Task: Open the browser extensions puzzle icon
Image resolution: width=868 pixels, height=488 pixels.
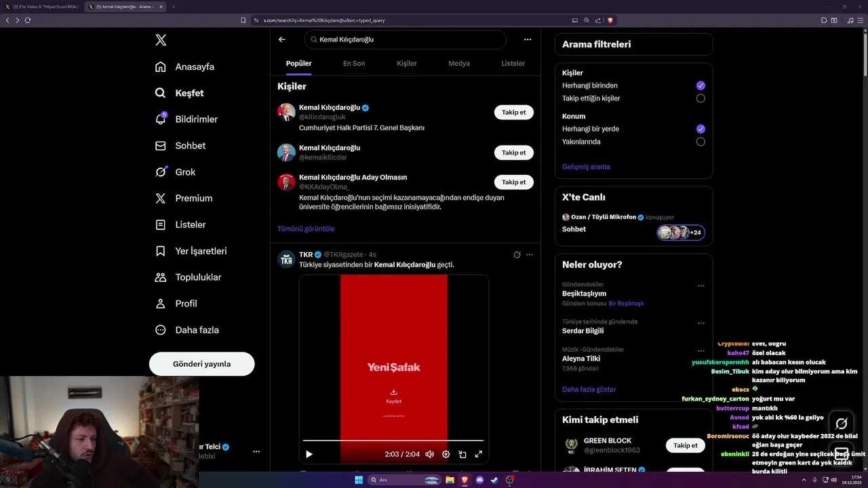Action: pos(824,20)
